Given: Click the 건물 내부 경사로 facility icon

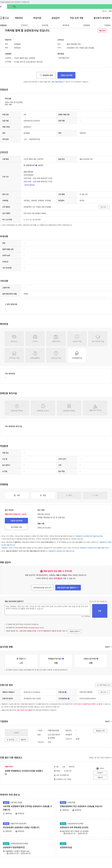Looking at the screenshot, I should coord(95,408).
